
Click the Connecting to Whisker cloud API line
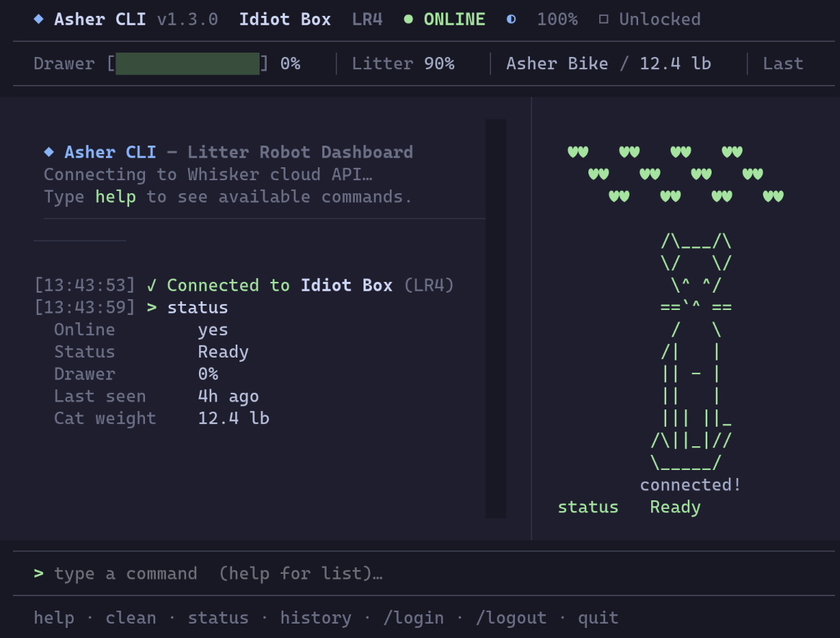pyautogui.click(x=208, y=174)
